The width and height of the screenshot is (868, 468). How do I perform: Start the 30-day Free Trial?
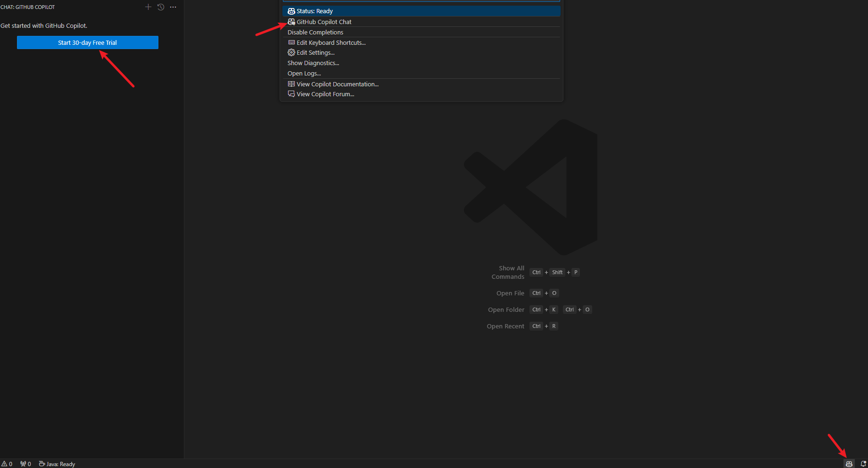point(88,42)
